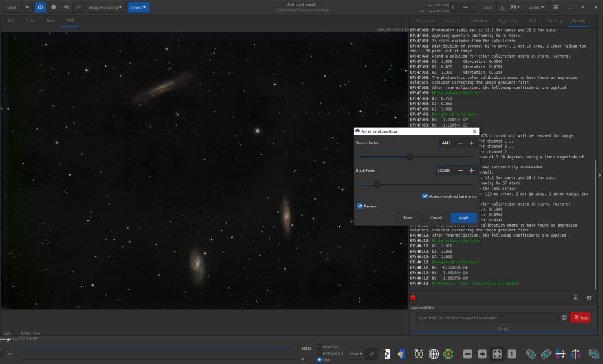Image resolution: width=603 pixels, height=364 pixels.
Task: Toggle the cut checkbox
Action: 4,353
